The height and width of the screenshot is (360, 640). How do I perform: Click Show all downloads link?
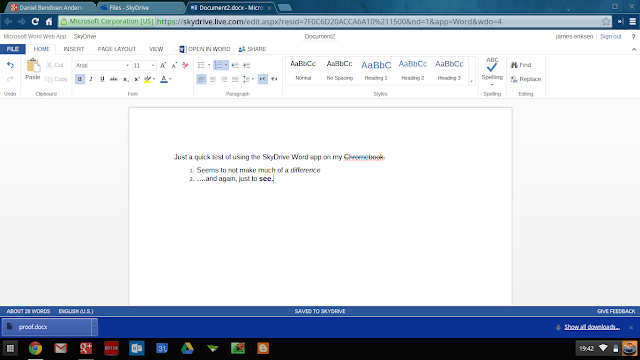click(x=592, y=327)
